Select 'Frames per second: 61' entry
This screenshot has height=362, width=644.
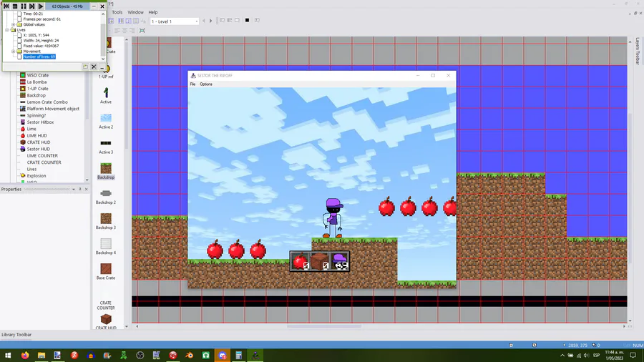coord(42,19)
